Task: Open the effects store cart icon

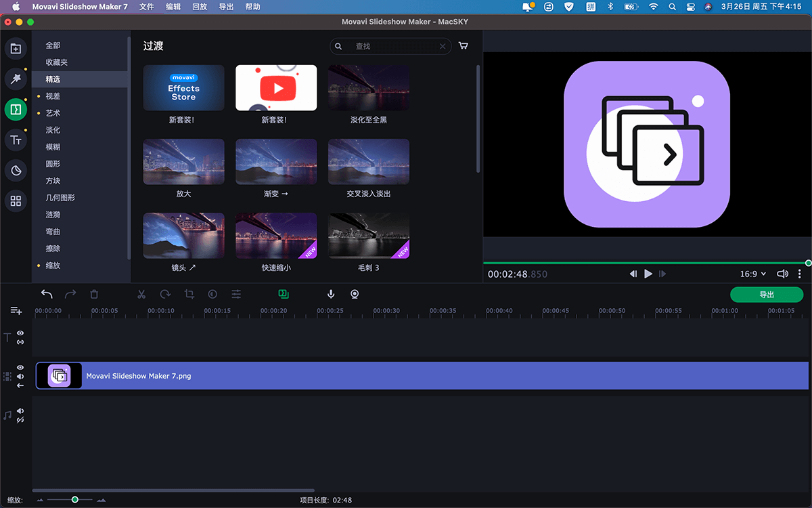Action: [464, 46]
